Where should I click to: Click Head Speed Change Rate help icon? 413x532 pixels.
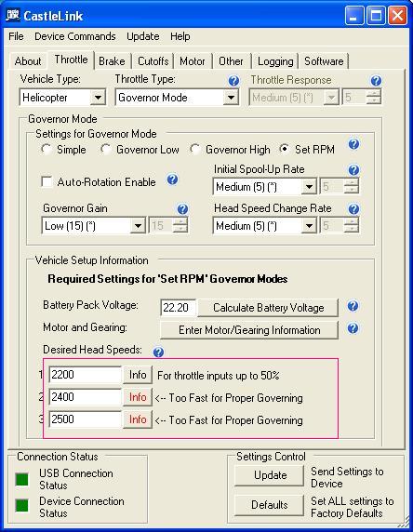tap(353, 208)
